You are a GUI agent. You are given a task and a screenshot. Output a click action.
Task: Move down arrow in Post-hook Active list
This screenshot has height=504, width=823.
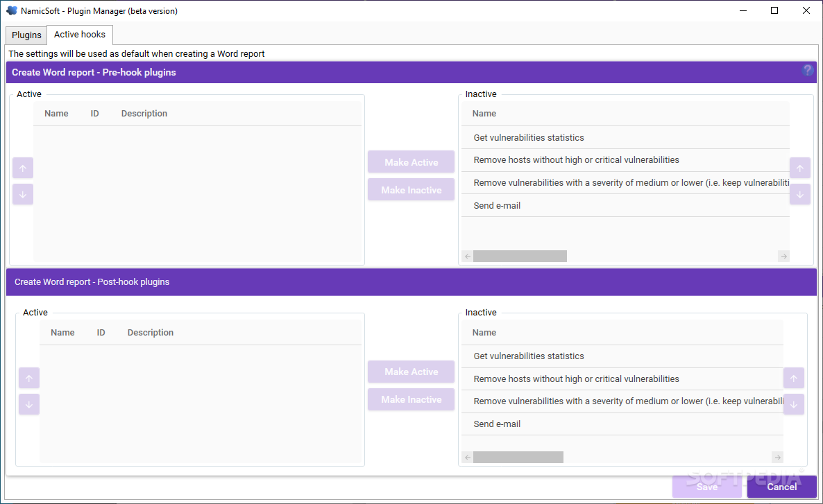click(x=29, y=404)
